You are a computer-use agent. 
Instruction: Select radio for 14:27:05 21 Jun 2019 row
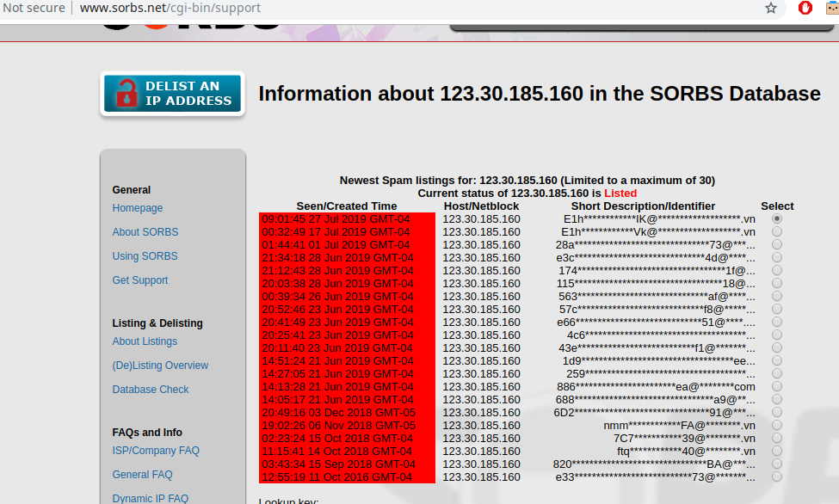click(777, 373)
